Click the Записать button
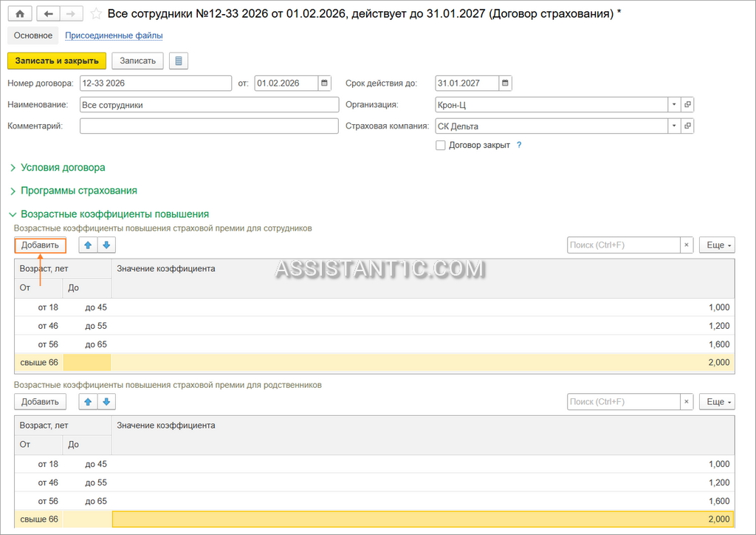The width and height of the screenshot is (756, 535). click(x=137, y=61)
